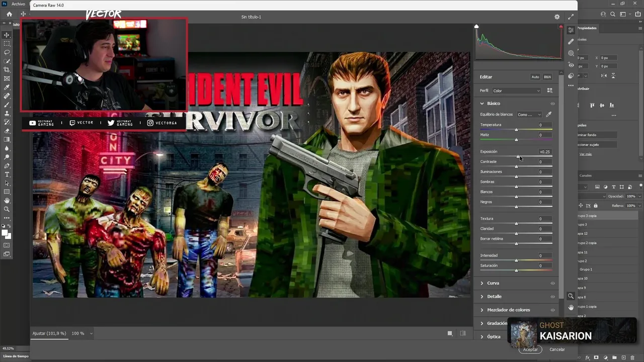Go to Photoshop Home screen icon
The image size is (644, 362).
(9, 14)
